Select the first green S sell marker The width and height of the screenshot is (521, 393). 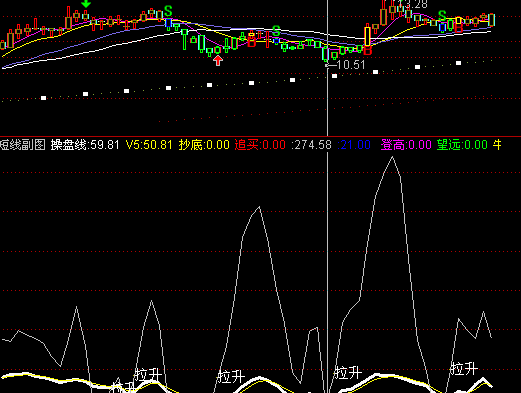168,11
